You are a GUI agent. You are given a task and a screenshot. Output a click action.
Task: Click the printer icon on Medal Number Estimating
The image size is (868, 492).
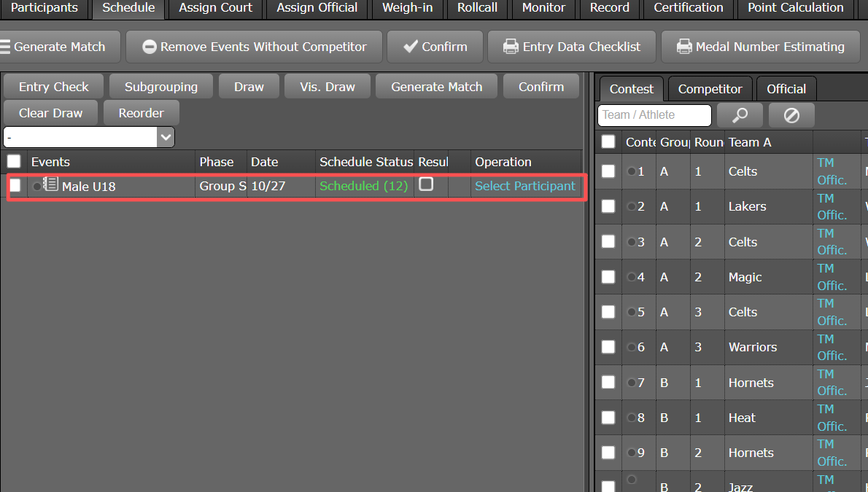(x=683, y=47)
